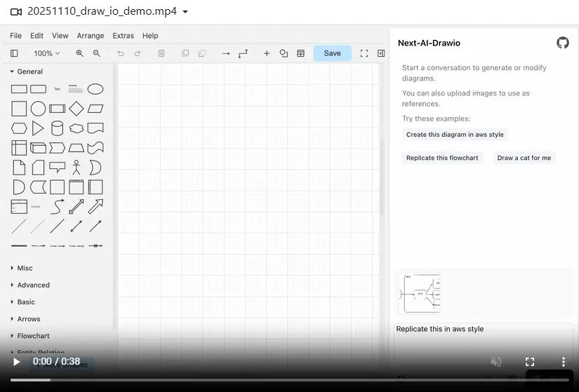Open the 100% zoom level dropdown
The image size is (579, 392).
(x=46, y=53)
